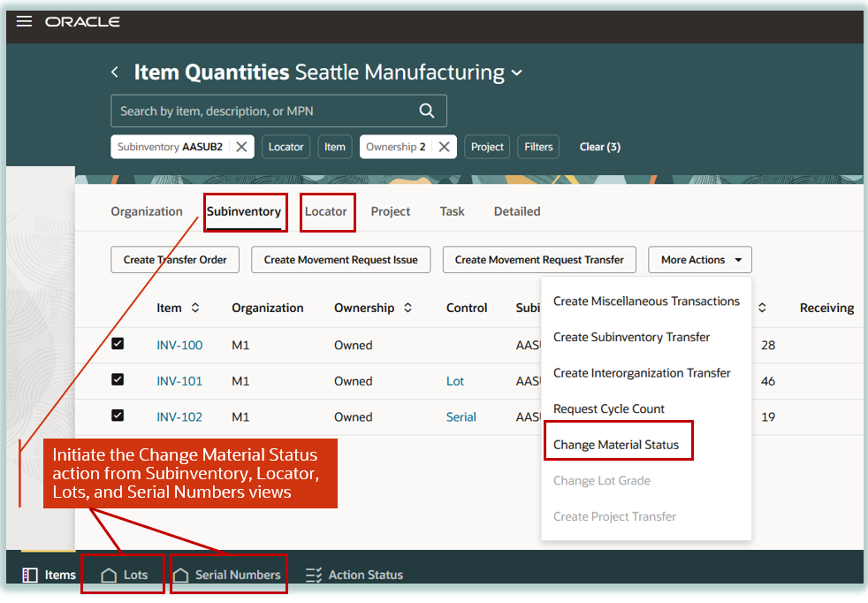This screenshot has height=603, width=868.
Task: Open the Filters chip
Action: click(x=538, y=147)
